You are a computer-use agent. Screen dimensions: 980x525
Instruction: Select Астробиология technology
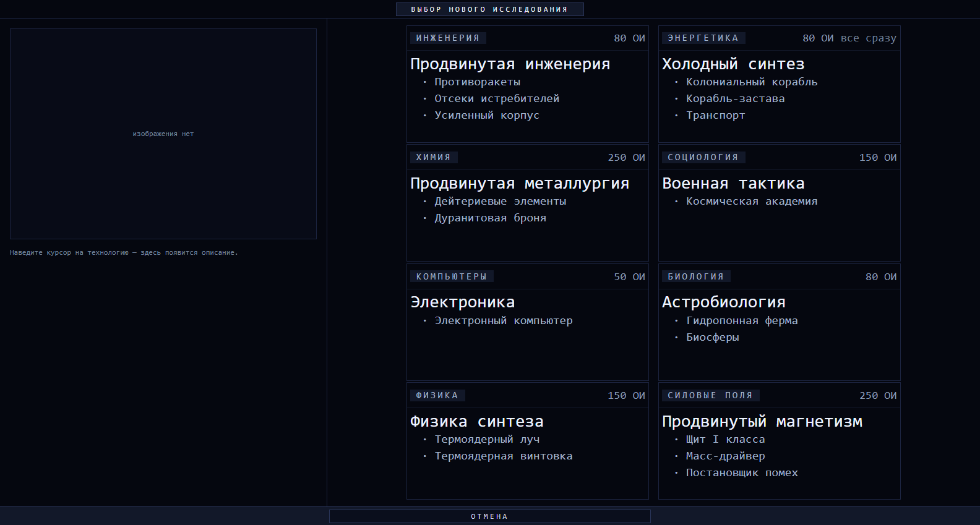[x=779, y=322]
